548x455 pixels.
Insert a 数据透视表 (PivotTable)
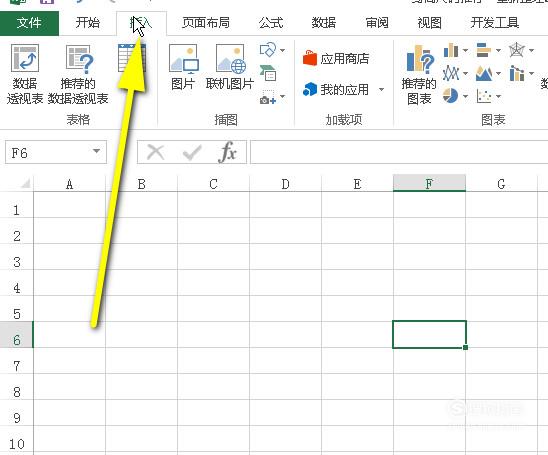pos(24,74)
